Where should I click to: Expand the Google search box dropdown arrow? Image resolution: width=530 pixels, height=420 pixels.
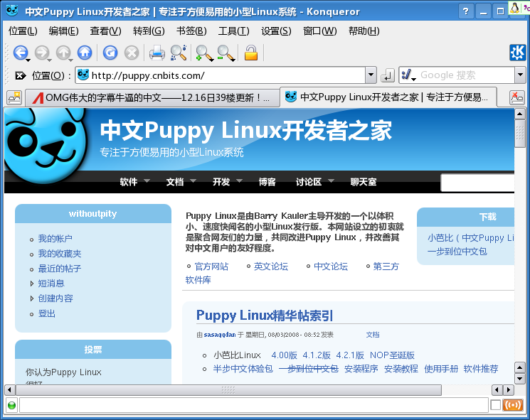tap(520, 75)
